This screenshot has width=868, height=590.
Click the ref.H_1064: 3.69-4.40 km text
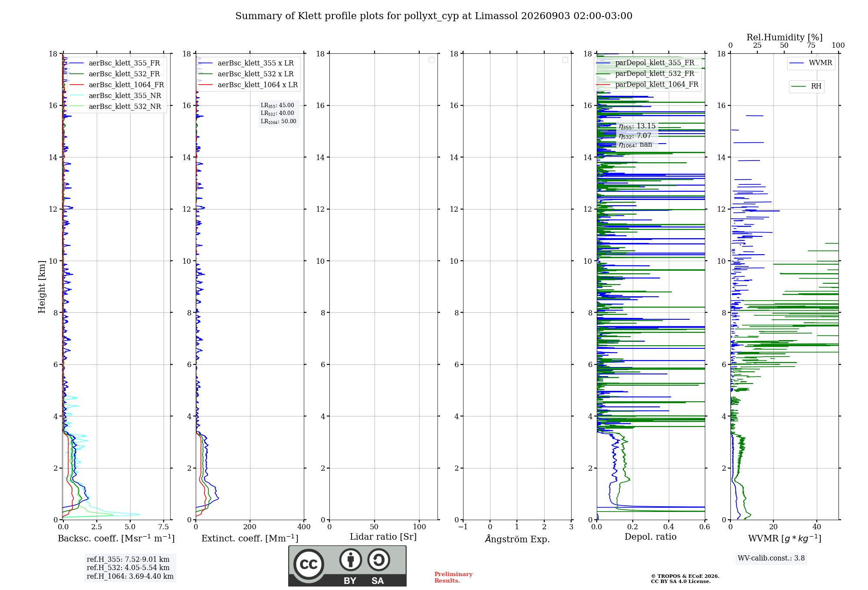pyautogui.click(x=130, y=577)
